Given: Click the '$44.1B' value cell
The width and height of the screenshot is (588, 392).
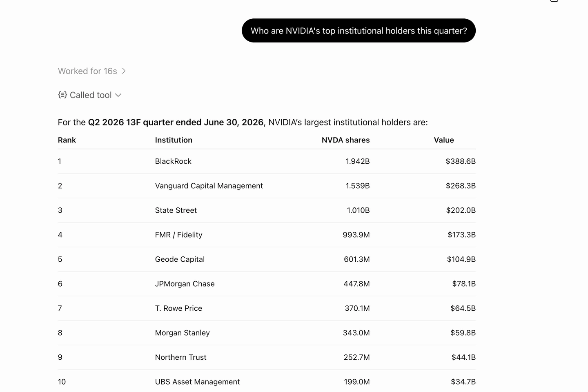Looking at the screenshot, I should click(x=463, y=357).
